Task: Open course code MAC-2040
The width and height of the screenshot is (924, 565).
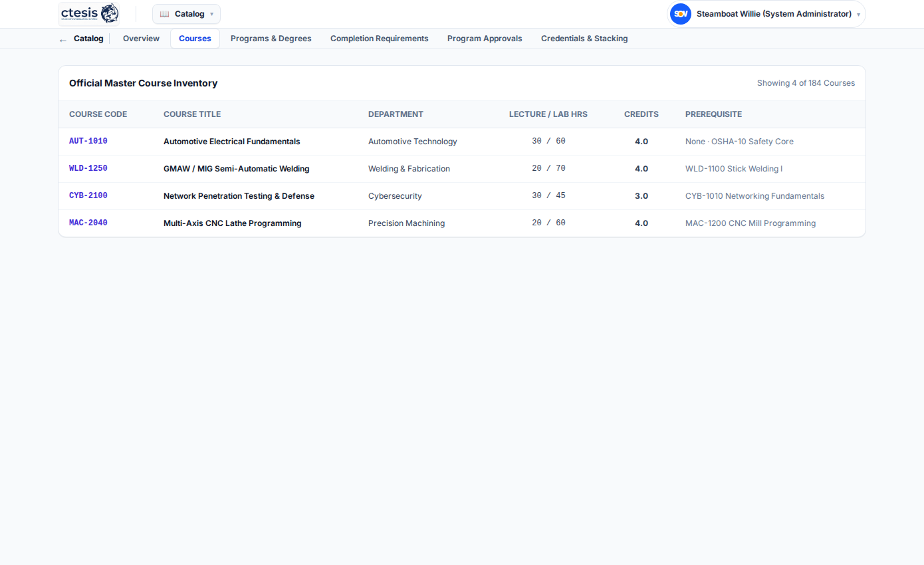Action: pos(88,223)
